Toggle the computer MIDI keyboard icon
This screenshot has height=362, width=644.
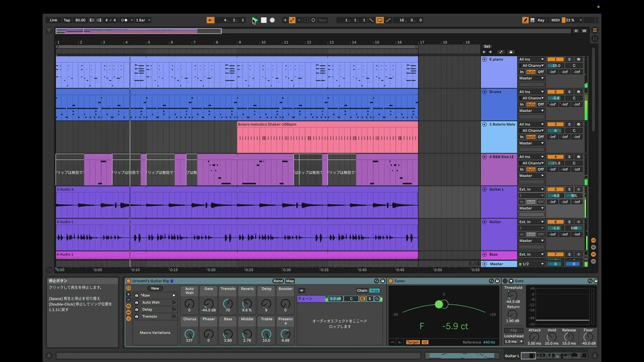pos(532,20)
